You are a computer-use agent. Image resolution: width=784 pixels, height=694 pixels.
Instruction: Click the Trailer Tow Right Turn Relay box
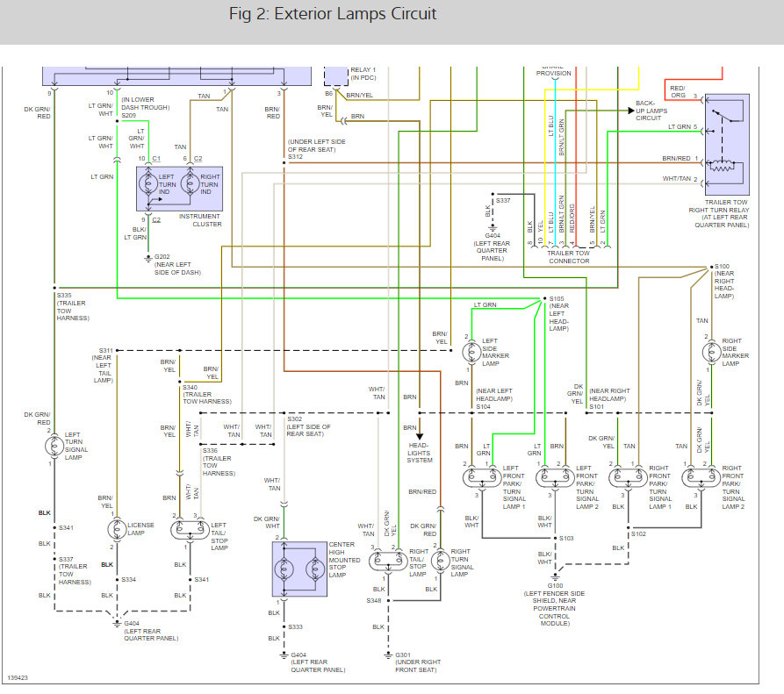727,145
